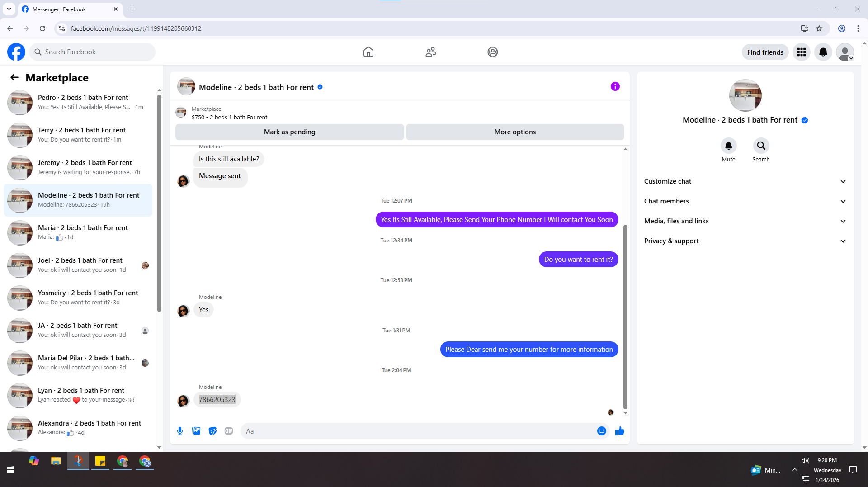Select the Messenger | Facebook tab
This screenshot has width=868, height=487.
coord(70,9)
